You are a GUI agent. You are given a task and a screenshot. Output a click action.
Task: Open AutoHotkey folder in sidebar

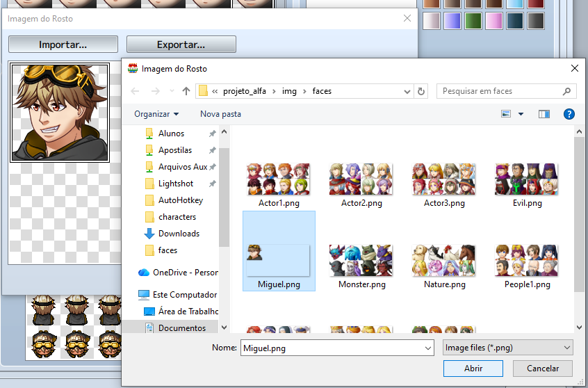point(181,200)
